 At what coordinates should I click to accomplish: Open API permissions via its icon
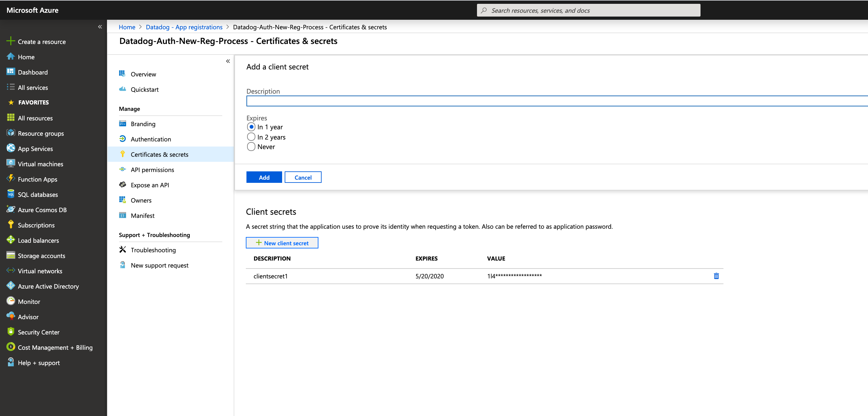[x=123, y=169]
